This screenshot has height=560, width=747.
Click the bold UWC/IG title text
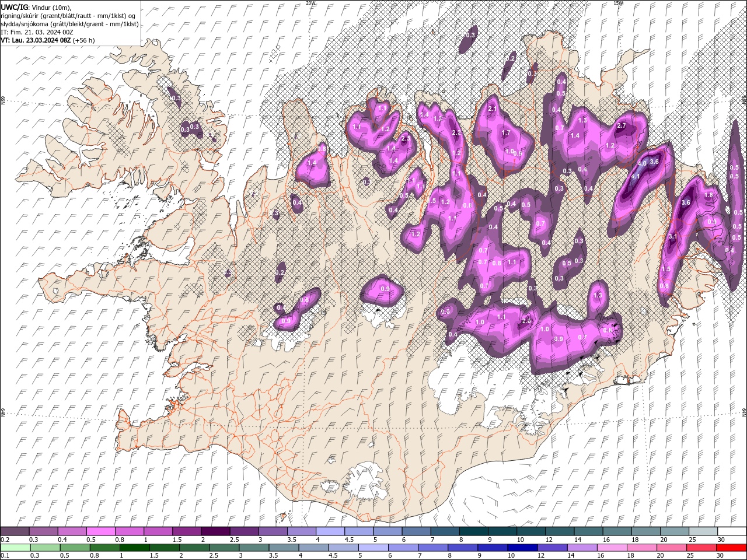[14, 6]
